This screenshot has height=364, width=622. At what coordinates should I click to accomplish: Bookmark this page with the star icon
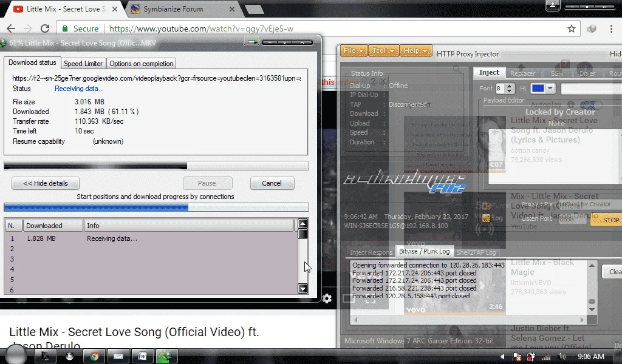pyautogui.click(x=571, y=29)
